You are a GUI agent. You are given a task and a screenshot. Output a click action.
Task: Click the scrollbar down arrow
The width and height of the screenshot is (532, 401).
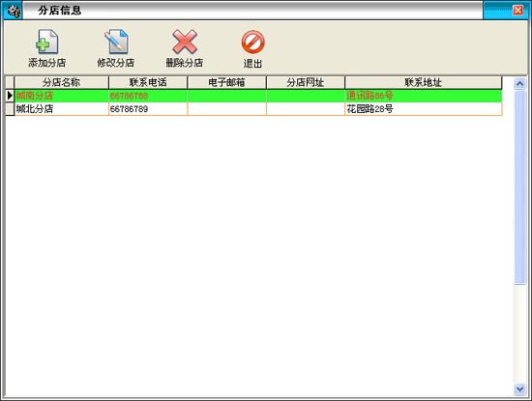(x=519, y=388)
